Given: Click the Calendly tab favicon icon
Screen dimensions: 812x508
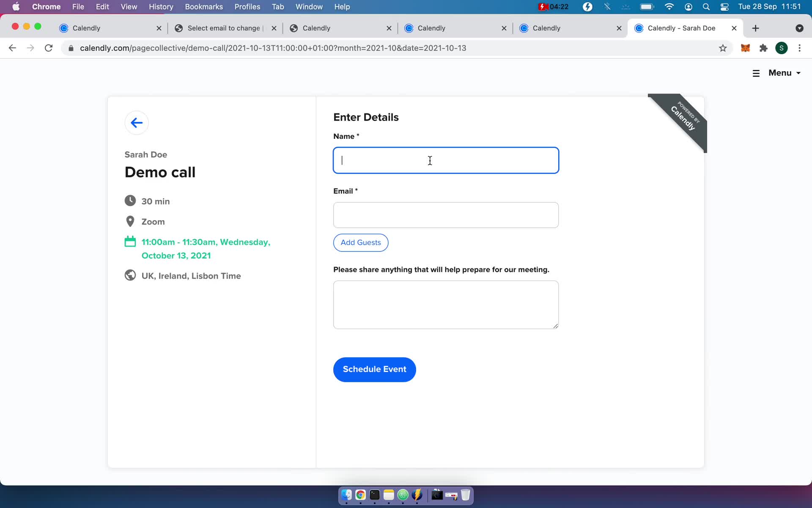Looking at the screenshot, I should coord(63,28).
